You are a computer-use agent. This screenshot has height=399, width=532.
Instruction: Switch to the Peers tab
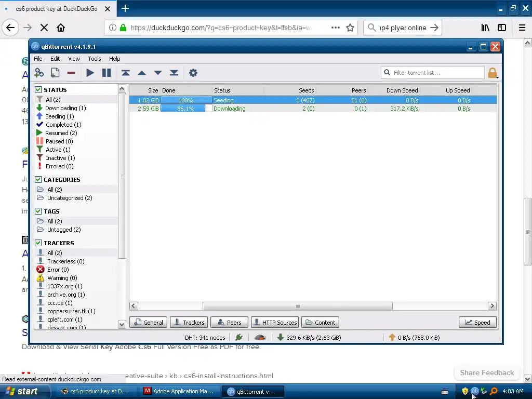point(229,322)
